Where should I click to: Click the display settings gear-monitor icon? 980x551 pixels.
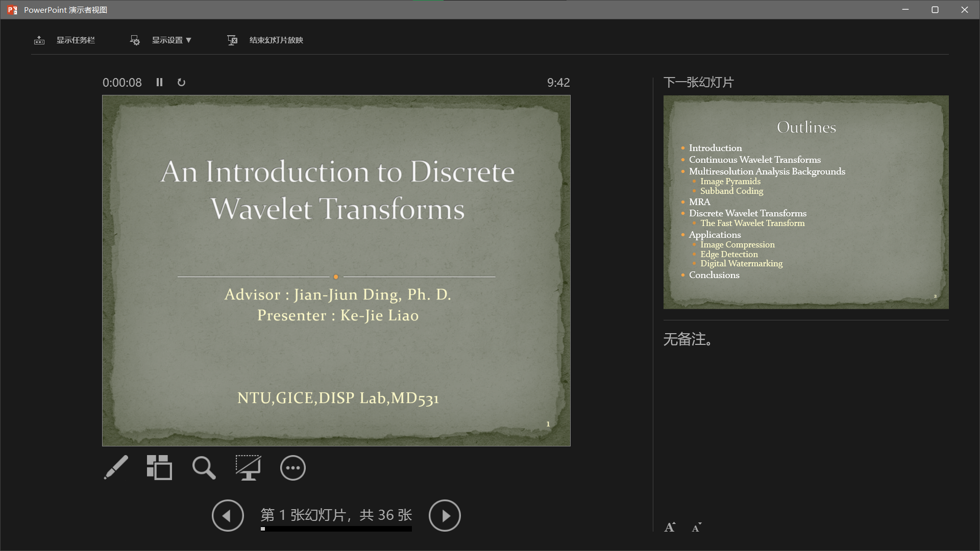pyautogui.click(x=135, y=40)
